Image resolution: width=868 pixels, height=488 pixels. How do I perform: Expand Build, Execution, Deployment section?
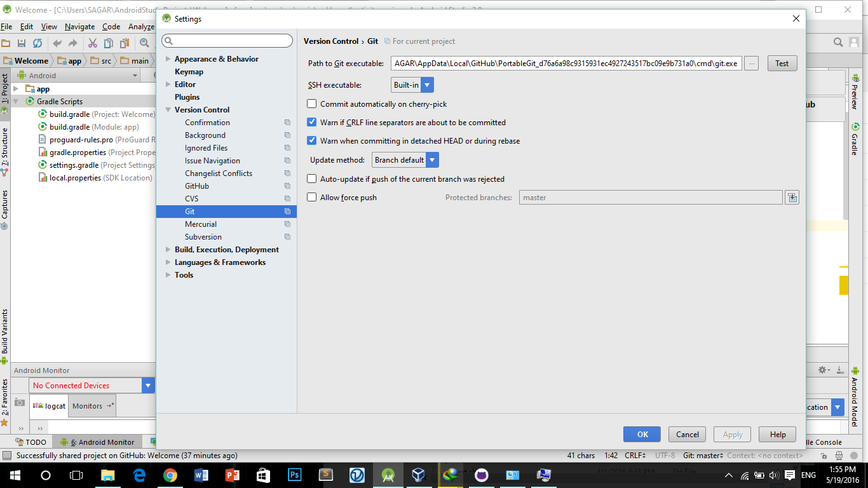tap(168, 249)
